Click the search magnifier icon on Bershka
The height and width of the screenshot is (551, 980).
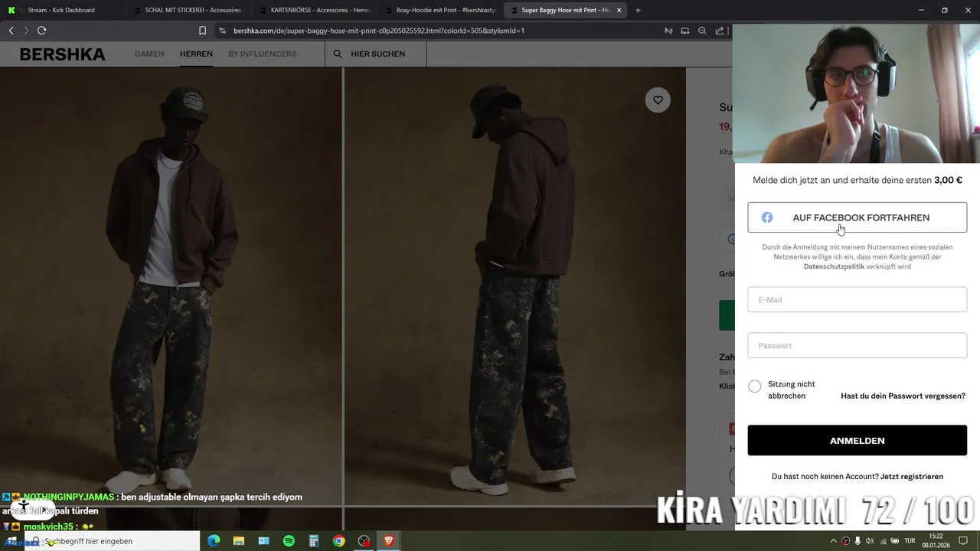tap(338, 54)
